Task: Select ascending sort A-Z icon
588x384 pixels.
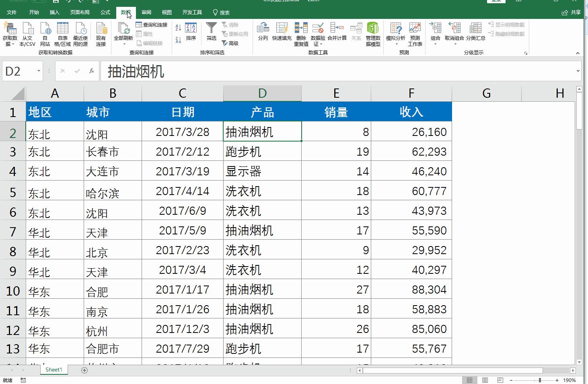Action: pos(178,28)
